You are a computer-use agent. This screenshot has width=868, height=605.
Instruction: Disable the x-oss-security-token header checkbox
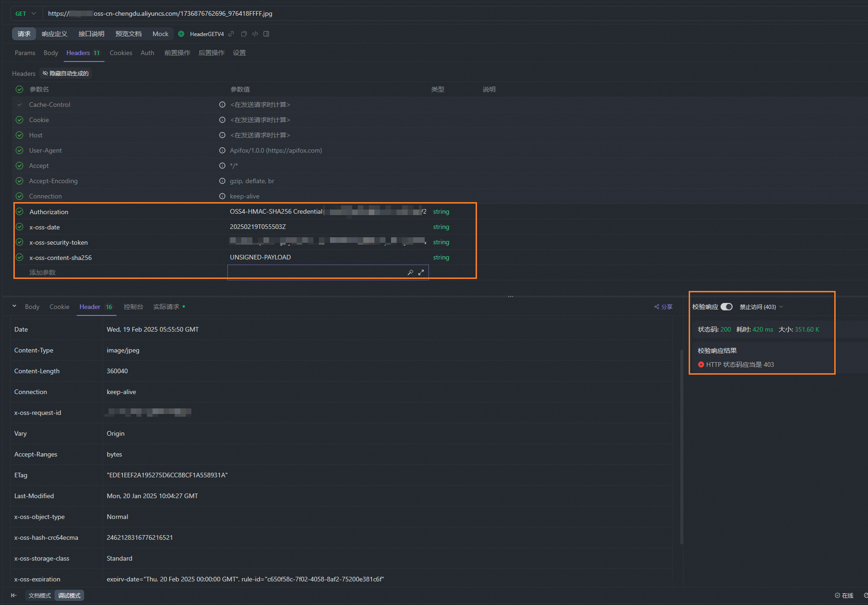(x=19, y=242)
